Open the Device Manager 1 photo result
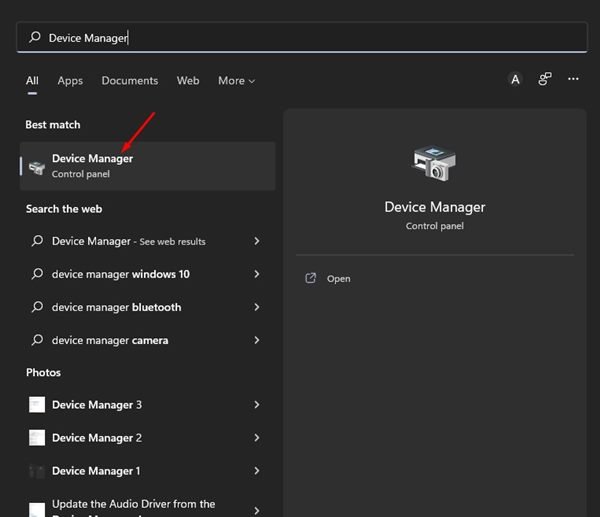The height and width of the screenshot is (517, 600). (96, 471)
